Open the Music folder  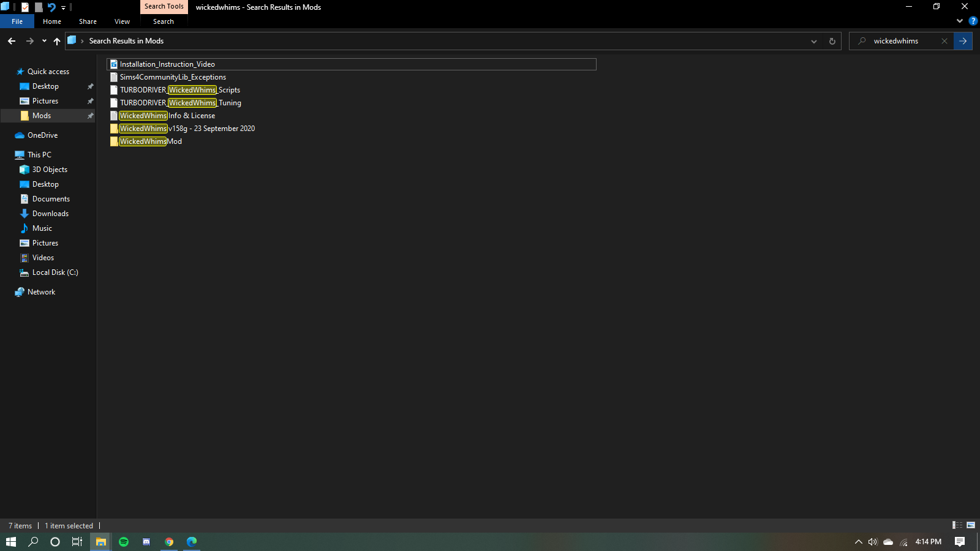click(x=42, y=228)
